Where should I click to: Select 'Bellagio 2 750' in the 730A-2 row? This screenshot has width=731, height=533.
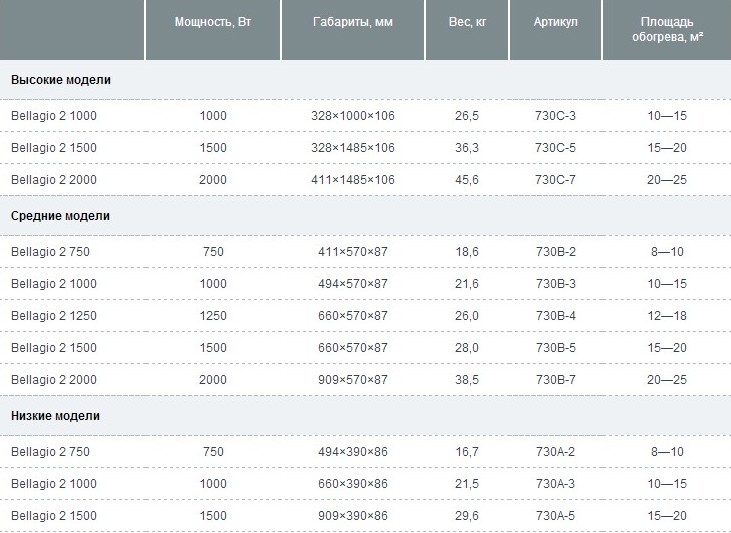(50, 451)
